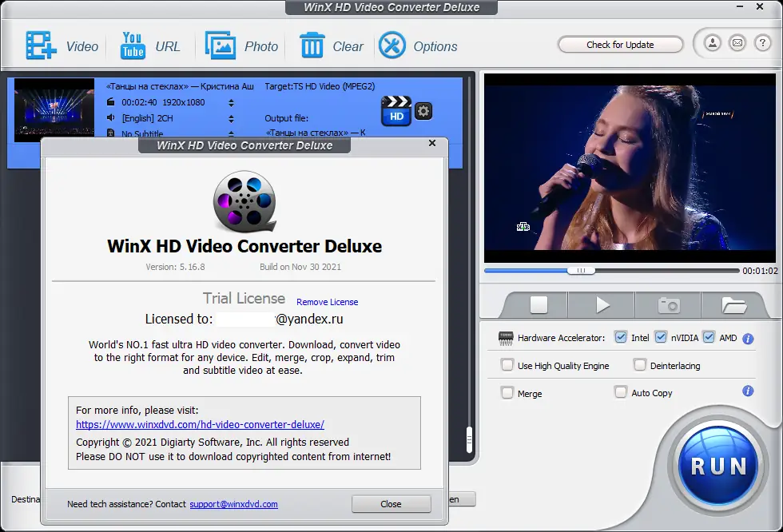Click the Check for Update button
This screenshot has height=532, width=783.
click(x=620, y=44)
